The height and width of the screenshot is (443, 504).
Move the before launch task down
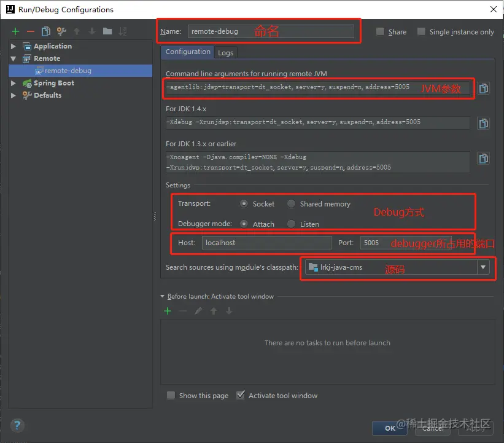coord(229,311)
